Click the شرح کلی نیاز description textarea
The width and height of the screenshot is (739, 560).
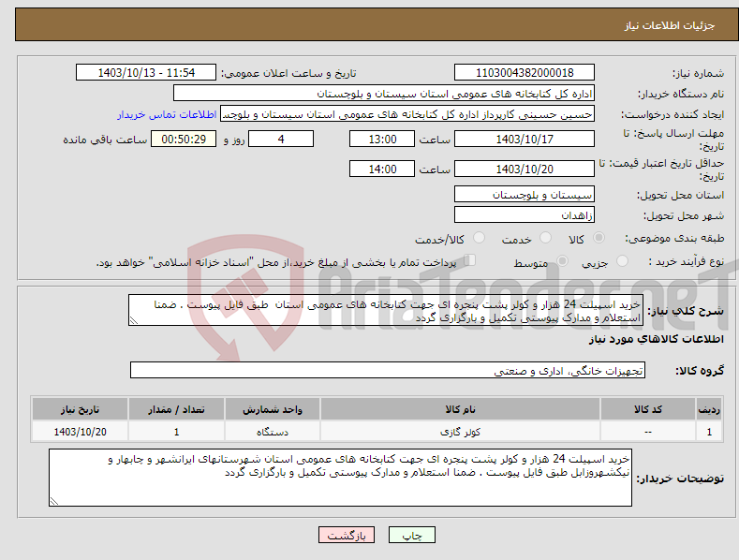pos(386,310)
